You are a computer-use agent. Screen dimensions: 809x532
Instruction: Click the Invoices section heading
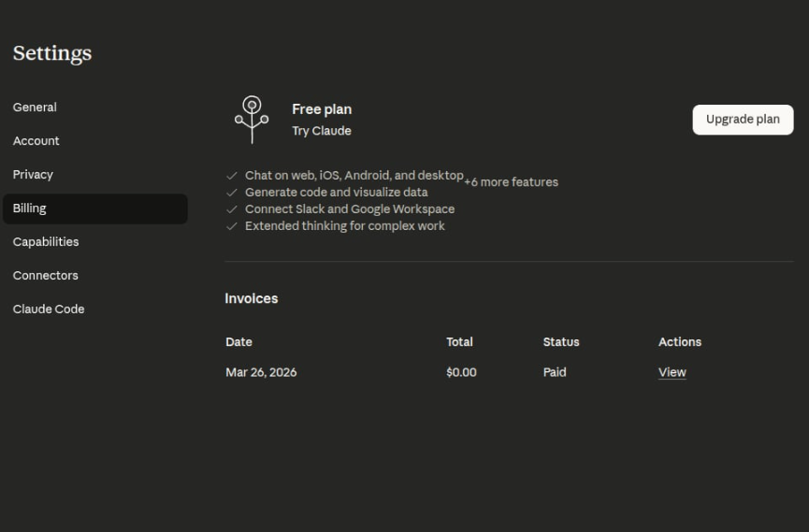point(252,299)
